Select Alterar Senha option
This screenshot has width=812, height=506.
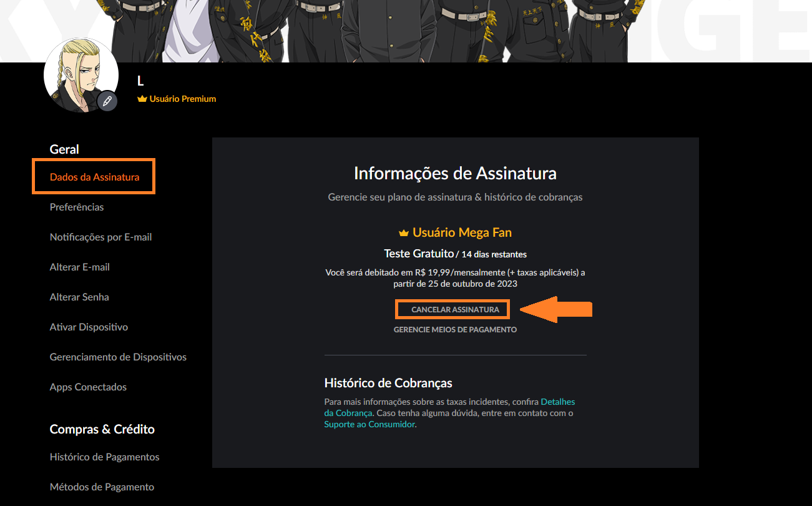[79, 297]
